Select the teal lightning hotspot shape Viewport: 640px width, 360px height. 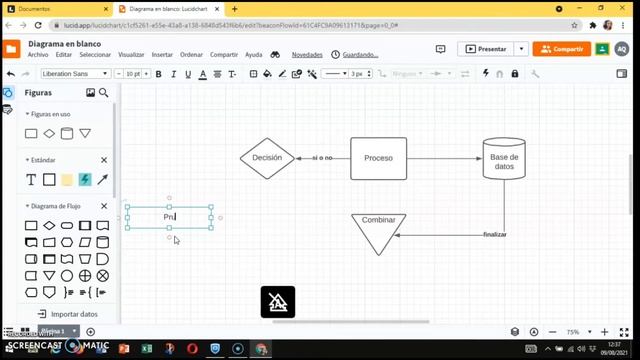tap(85, 180)
